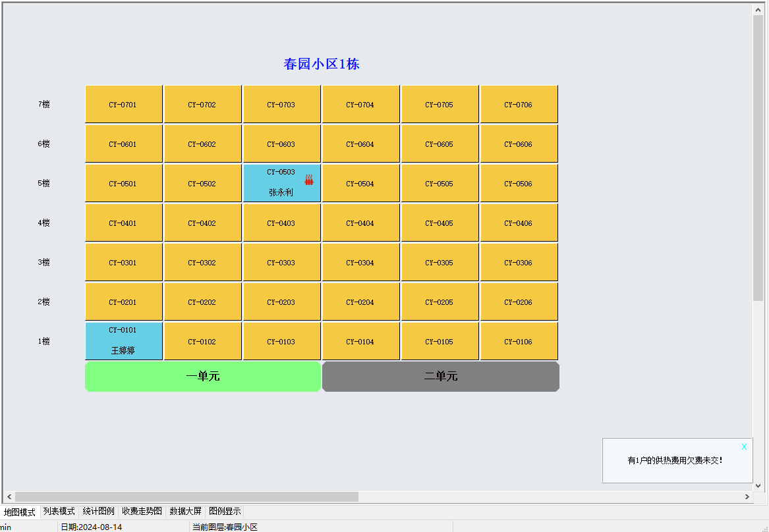Select room CY-0505
The width and height of the screenshot is (769, 532).
440,183
